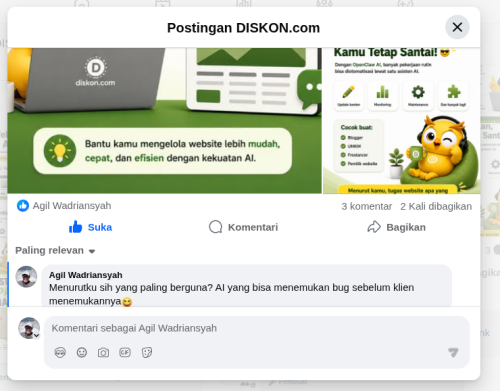Open the sticker picker icon

[x=147, y=352]
